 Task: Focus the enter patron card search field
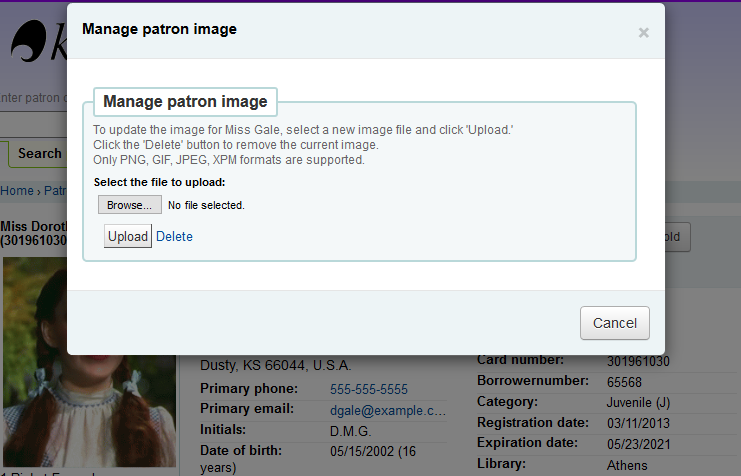pos(33,98)
